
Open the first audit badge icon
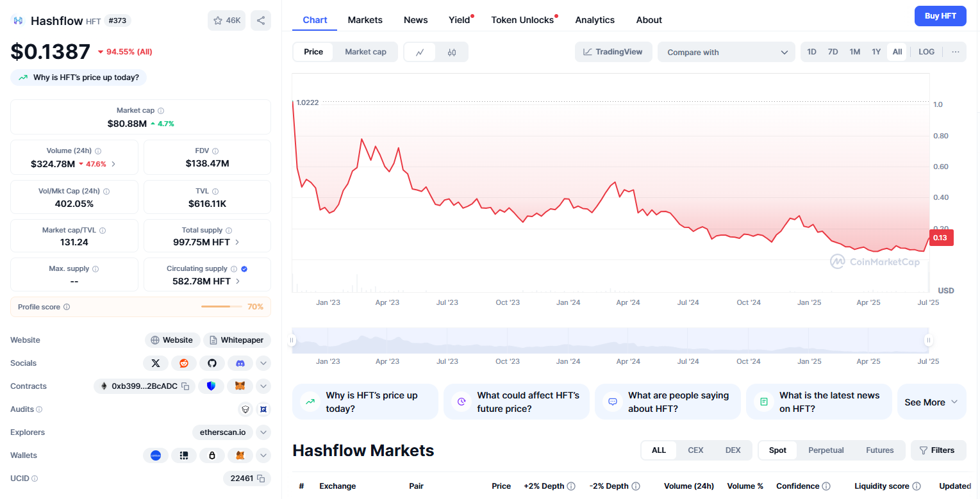245,409
